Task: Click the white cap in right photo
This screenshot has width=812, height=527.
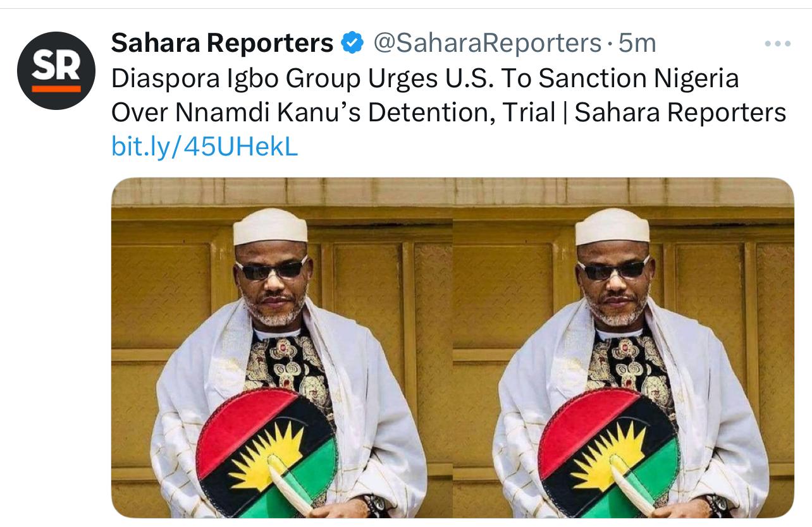Action: pos(612,226)
